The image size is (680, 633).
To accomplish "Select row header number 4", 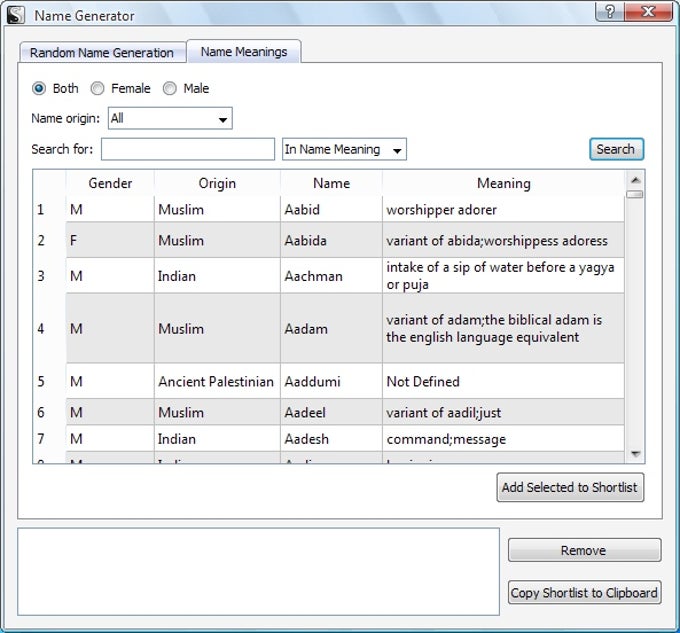I will (x=49, y=328).
